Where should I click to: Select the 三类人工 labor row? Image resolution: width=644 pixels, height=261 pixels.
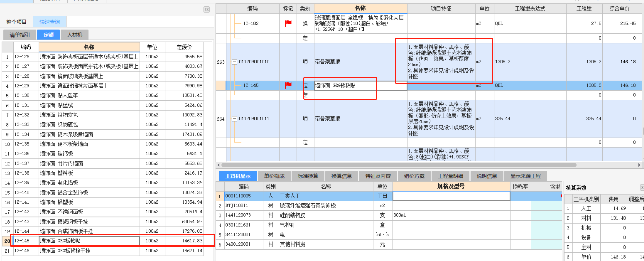coord(388,196)
